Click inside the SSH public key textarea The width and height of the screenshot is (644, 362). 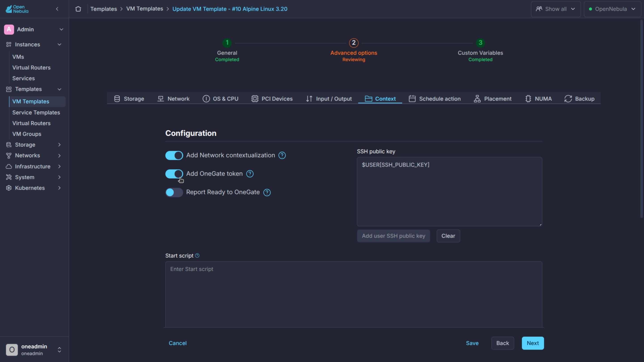coord(449,192)
